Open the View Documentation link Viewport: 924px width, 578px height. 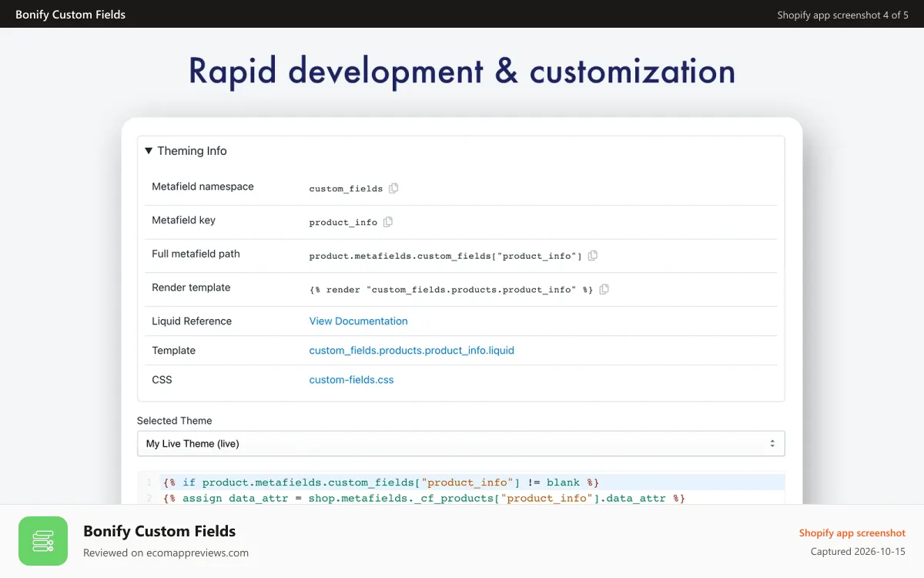point(358,321)
